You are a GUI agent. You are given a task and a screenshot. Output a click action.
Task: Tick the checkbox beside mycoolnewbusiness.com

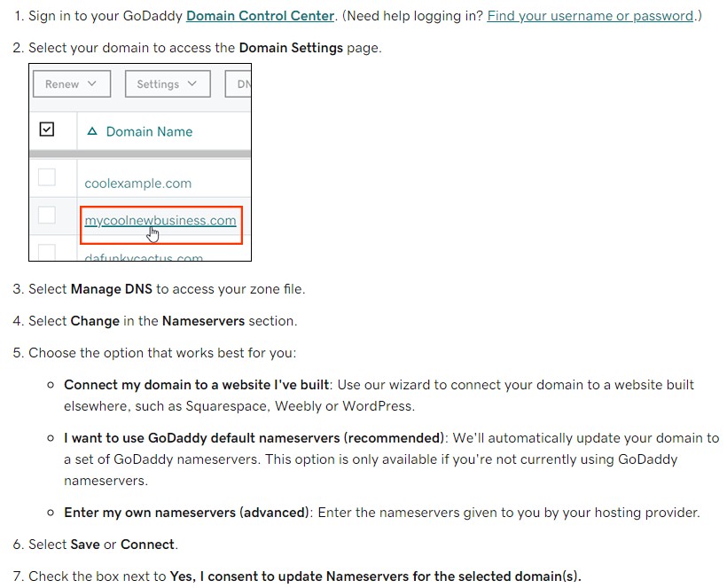[x=47, y=216]
